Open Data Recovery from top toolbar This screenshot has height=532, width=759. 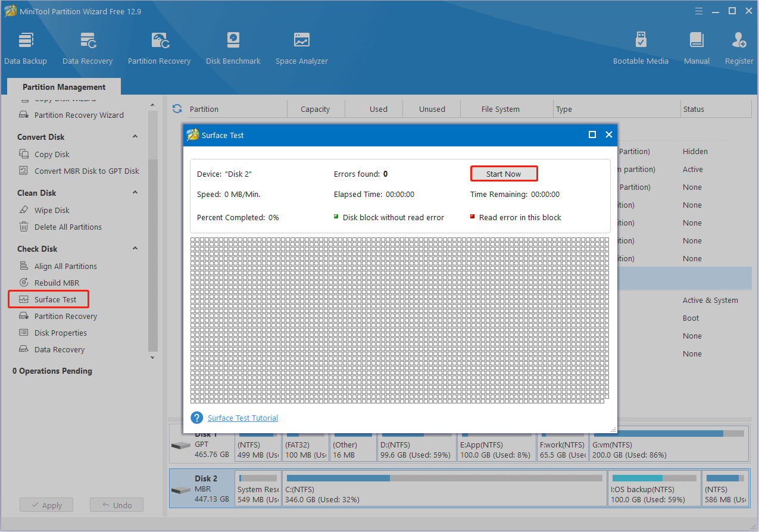pyautogui.click(x=88, y=48)
